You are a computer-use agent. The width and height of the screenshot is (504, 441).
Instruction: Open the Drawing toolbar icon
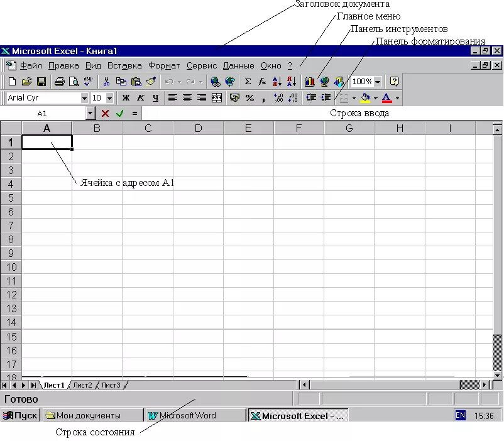point(339,82)
